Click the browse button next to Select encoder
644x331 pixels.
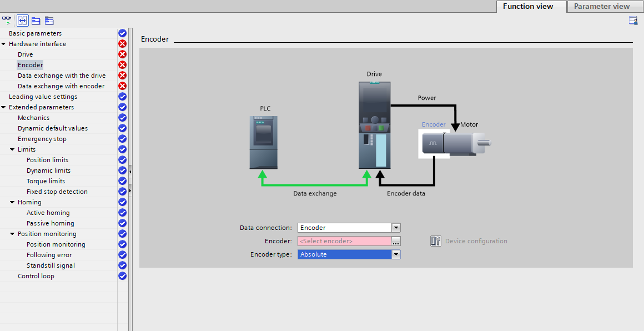coord(396,241)
